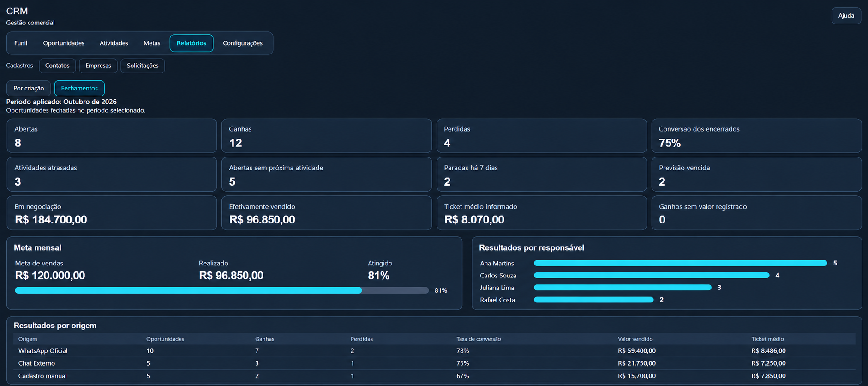Select the Chat Externo origin row
The image size is (868, 386).
click(x=434, y=363)
